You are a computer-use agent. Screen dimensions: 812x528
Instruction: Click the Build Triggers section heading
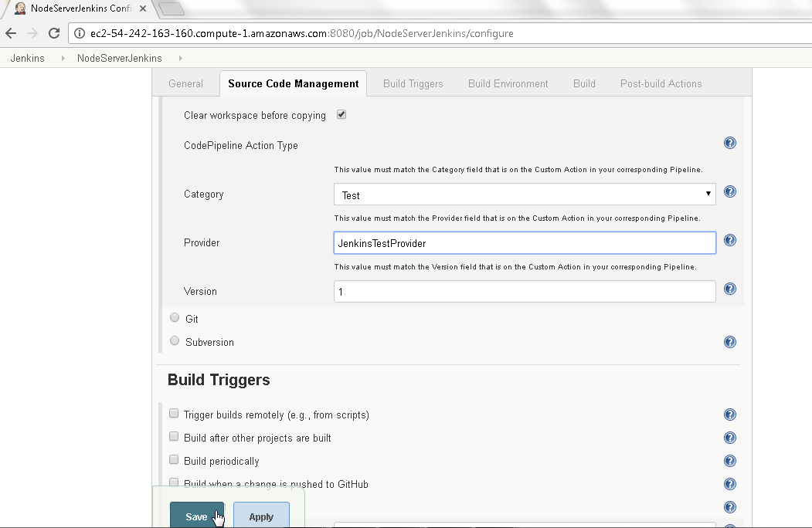[x=219, y=380]
